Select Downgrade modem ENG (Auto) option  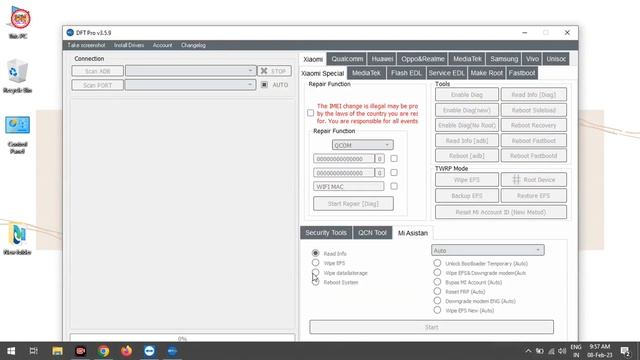(x=437, y=300)
